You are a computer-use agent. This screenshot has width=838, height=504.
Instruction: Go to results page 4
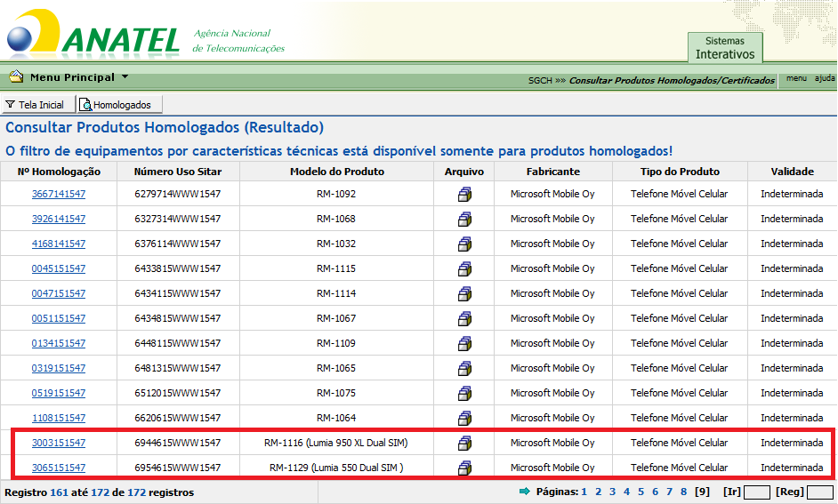(x=627, y=492)
